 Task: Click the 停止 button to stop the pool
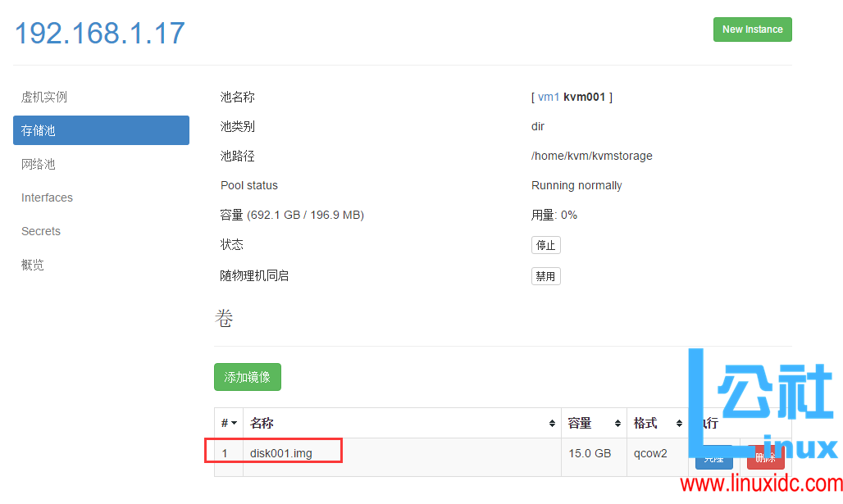pyautogui.click(x=545, y=244)
